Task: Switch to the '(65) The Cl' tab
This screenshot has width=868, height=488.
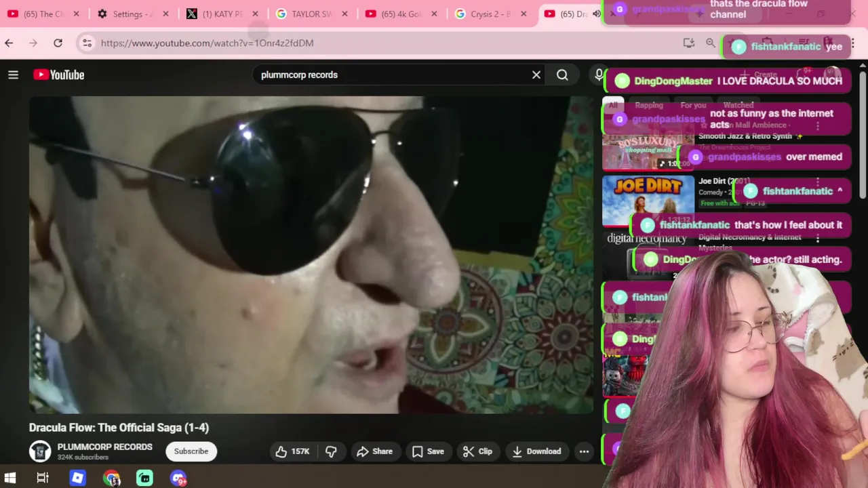Action: coord(43,14)
